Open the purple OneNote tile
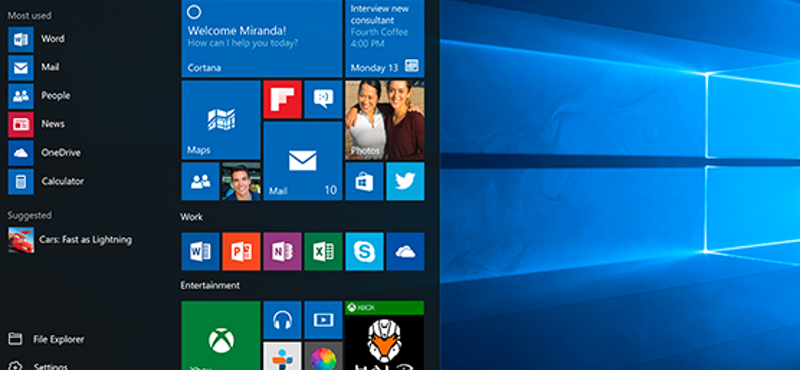This screenshot has height=370, width=800. 282,252
